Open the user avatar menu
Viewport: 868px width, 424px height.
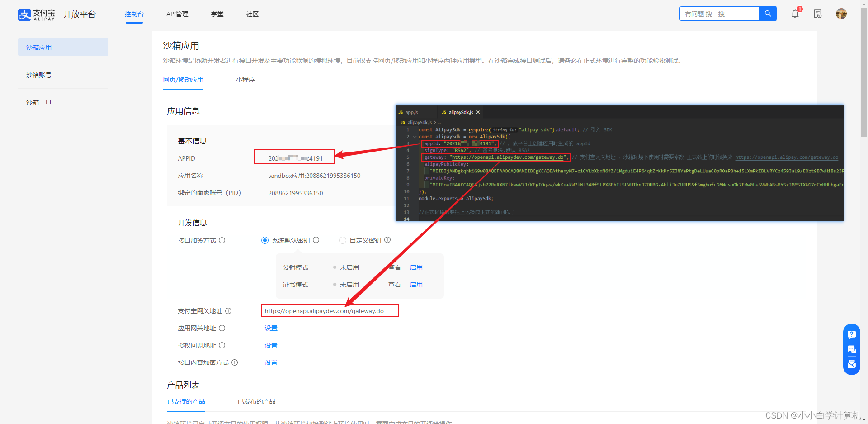click(841, 14)
